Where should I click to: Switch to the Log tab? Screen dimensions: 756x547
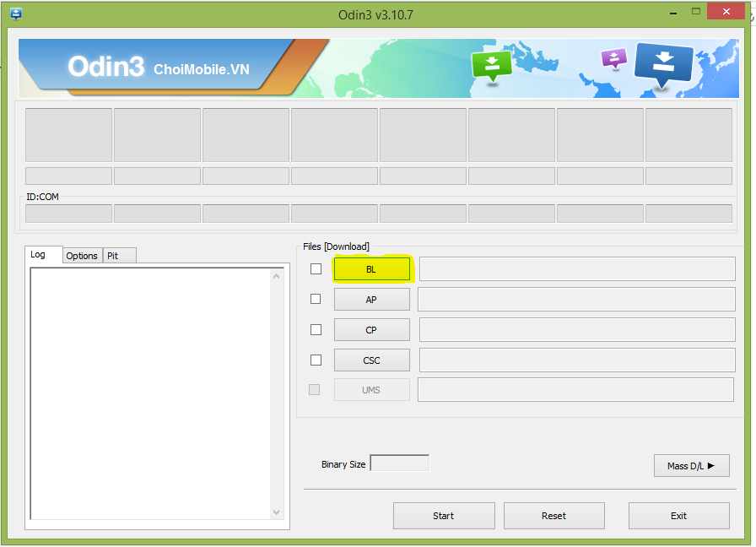43,254
